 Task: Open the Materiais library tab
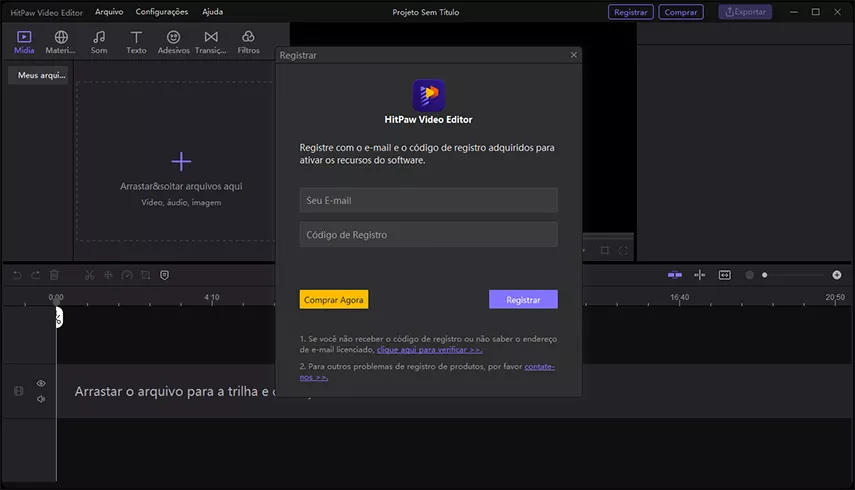point(61,42)
